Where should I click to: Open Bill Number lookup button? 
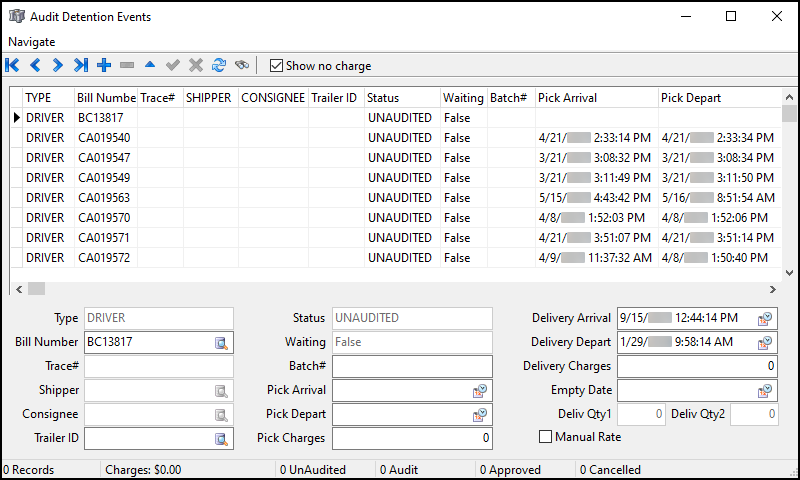click(221, 343)
